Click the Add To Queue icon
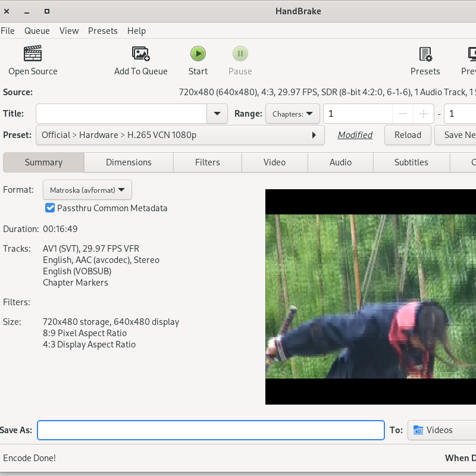This screenshot has height=476, width=476. pyautogui.click(x=141, y=54)
